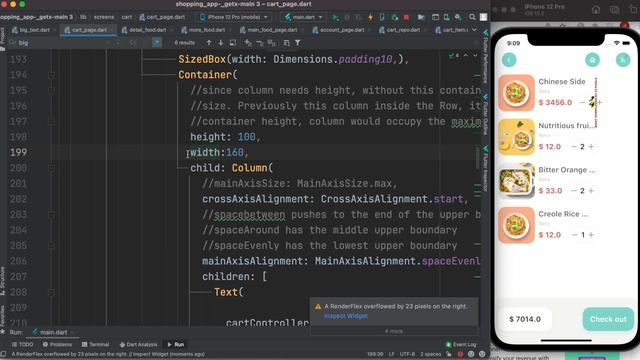Tap the minus icon for Chinese Side item

(582, 102)
